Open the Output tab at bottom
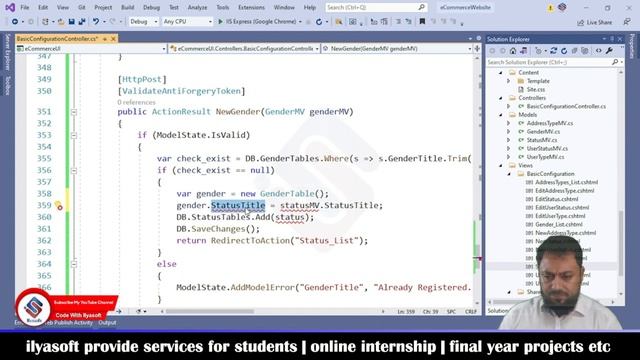The image size is (640, 360). click(107, 322)
